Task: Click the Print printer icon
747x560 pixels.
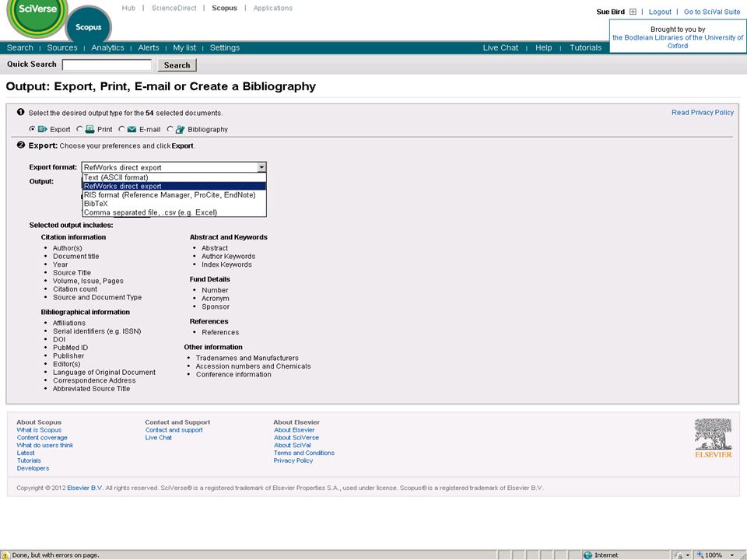Action: 89,129
